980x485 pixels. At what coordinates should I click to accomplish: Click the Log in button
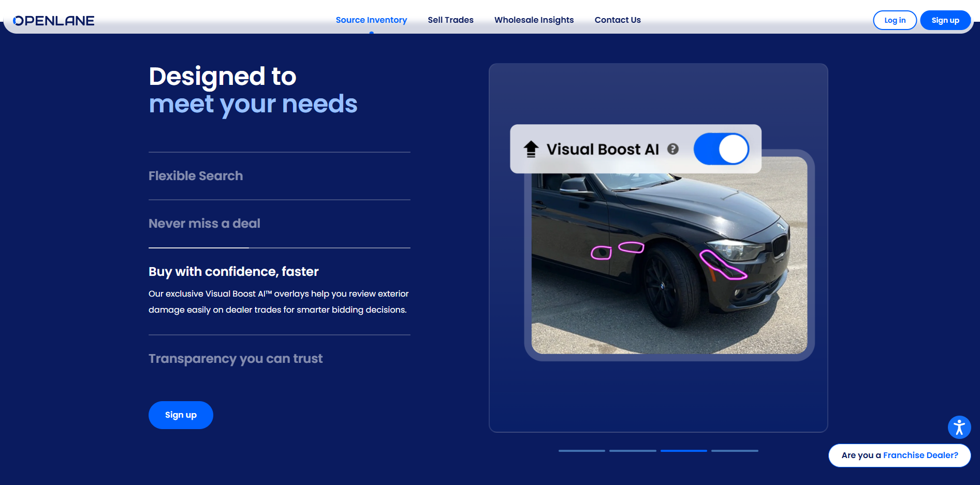click(x=895, y=20)
